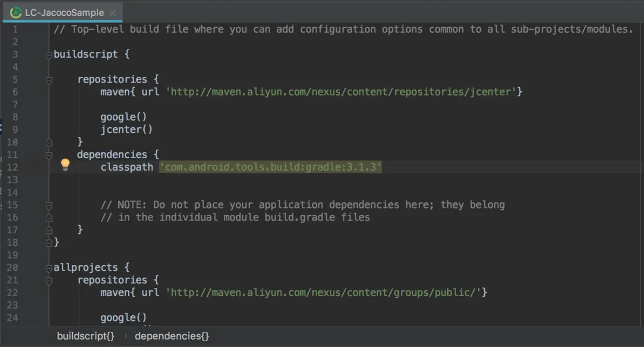Collapse the buildscript repositories fold marker on line 5

[49, 80]
